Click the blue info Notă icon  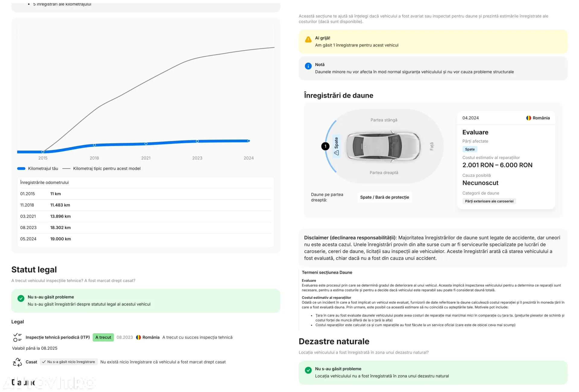(x=308, y=66)
